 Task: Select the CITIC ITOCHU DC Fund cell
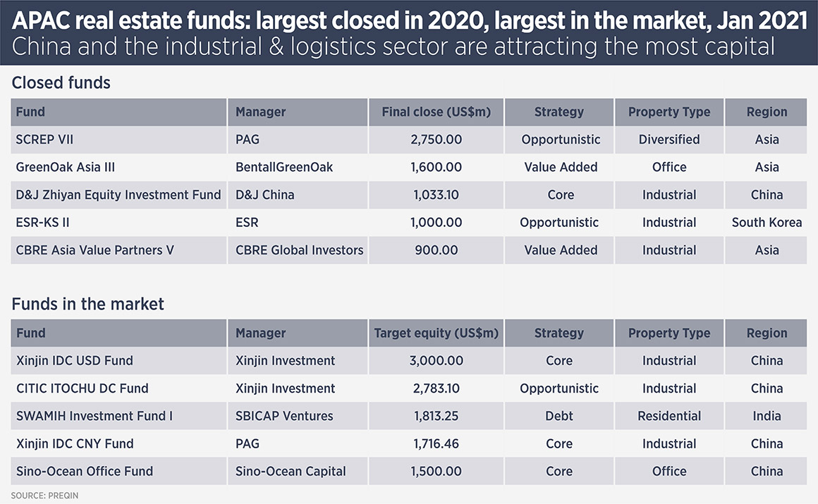click(x=82, y=388)
